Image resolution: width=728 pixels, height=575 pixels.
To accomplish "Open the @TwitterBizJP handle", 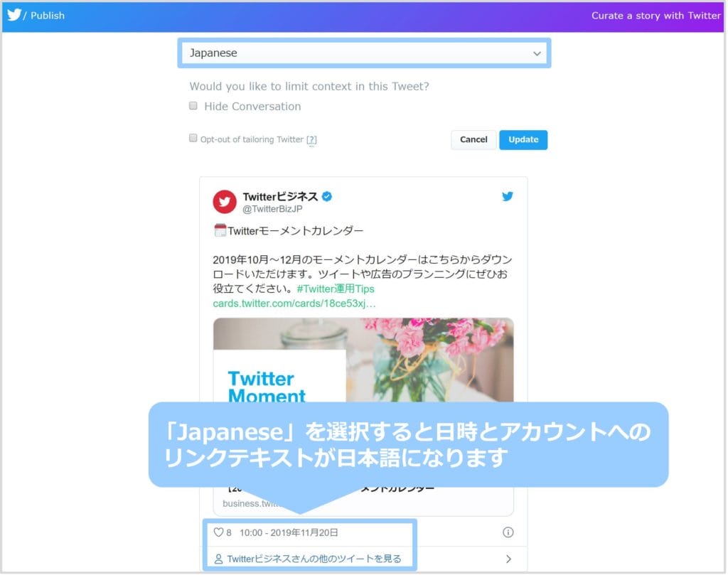I will click(x=272, y=209).
